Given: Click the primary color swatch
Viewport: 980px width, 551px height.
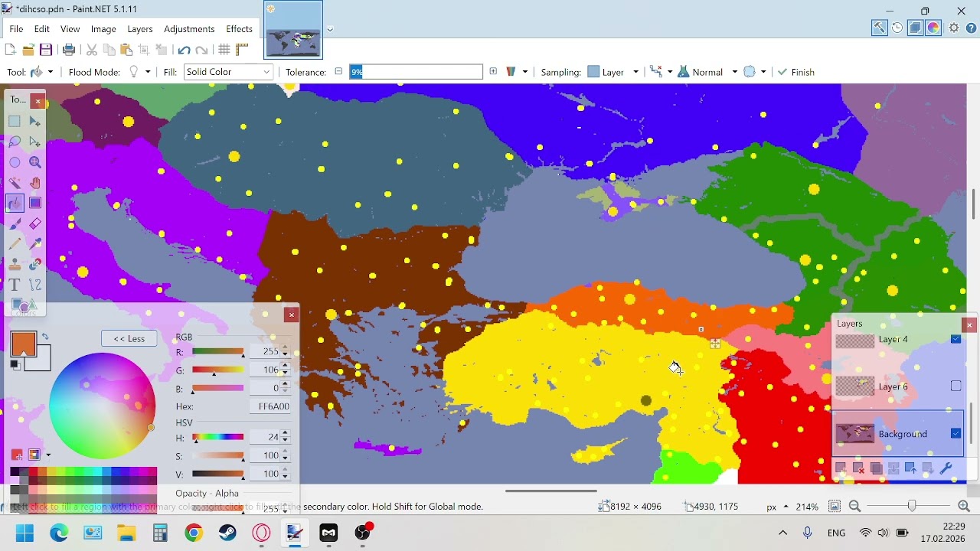Looking at the screenshot, I should [x=23, y=344].
